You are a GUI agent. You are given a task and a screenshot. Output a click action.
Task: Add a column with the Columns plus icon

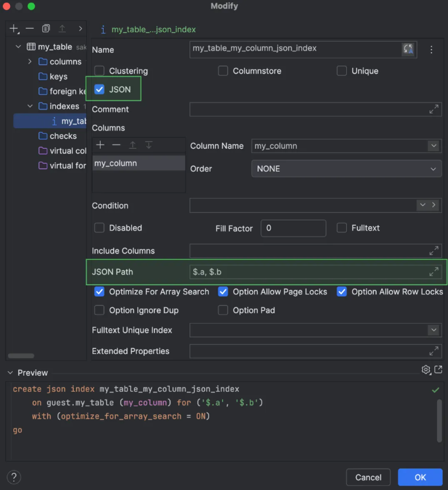pos(100,145)
